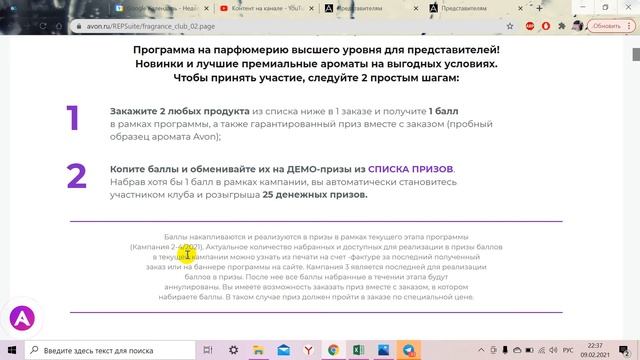640x360 pixels.
Task: Close the third Представителям tab
Action: (416, 8)
